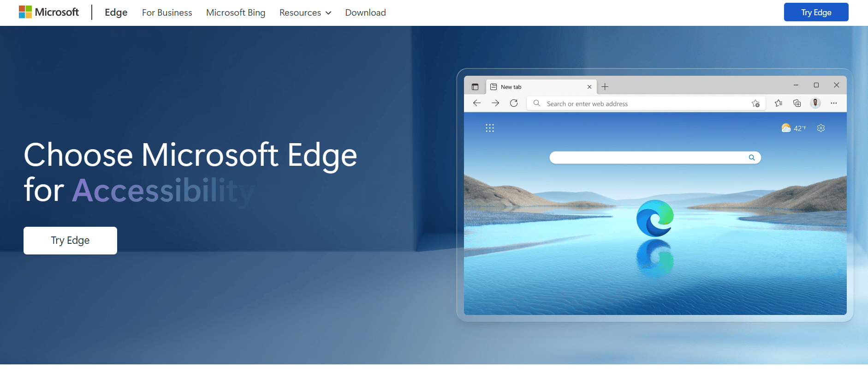This screenshot has width=868, height=375.
Task: Click the blue Try Edge button in header
Action: pyautogui.click(x=816, y=12)
